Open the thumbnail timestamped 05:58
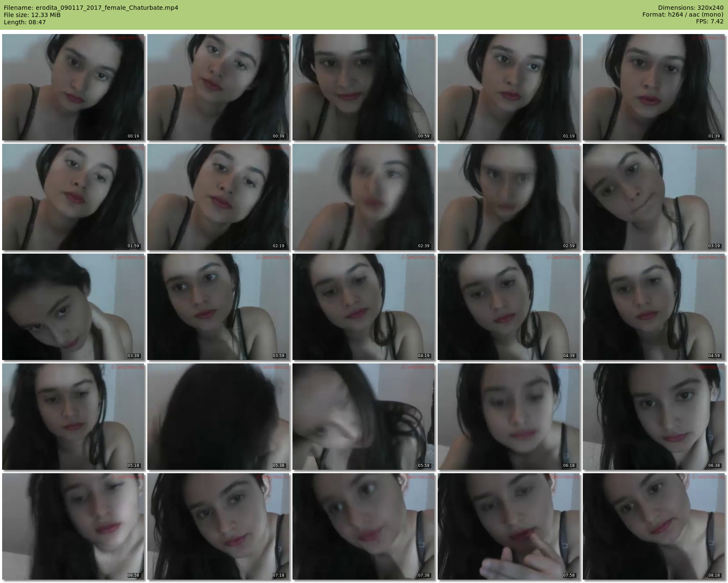 tap(364, 417)
